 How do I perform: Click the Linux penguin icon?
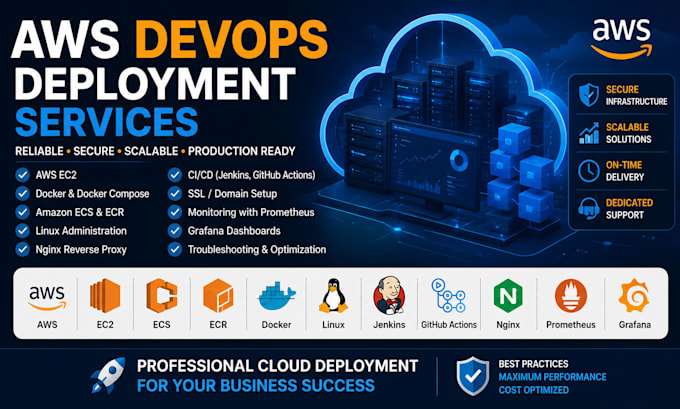click(x=333, y=295)
